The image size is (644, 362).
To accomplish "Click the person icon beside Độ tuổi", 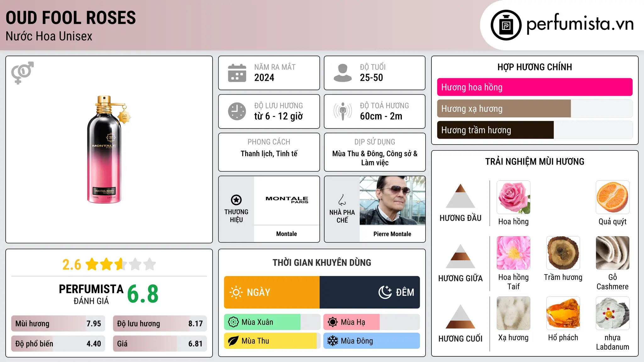I will click(342, 73).
